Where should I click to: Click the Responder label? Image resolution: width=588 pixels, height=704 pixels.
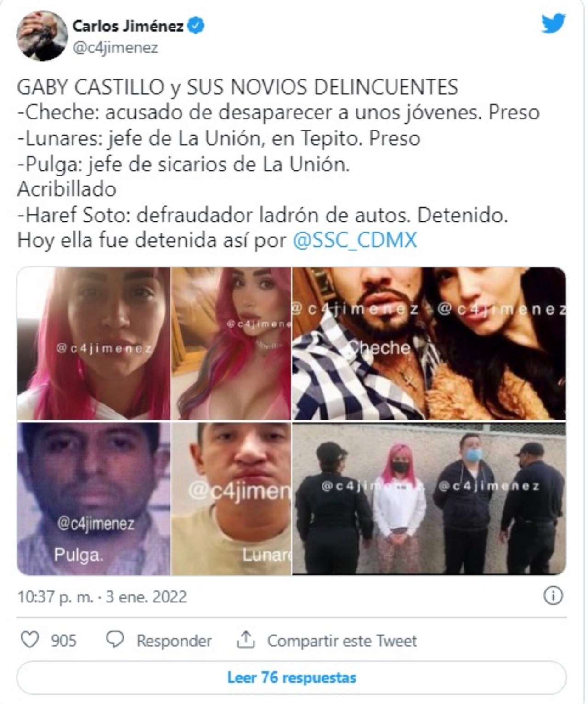[174, 641]
